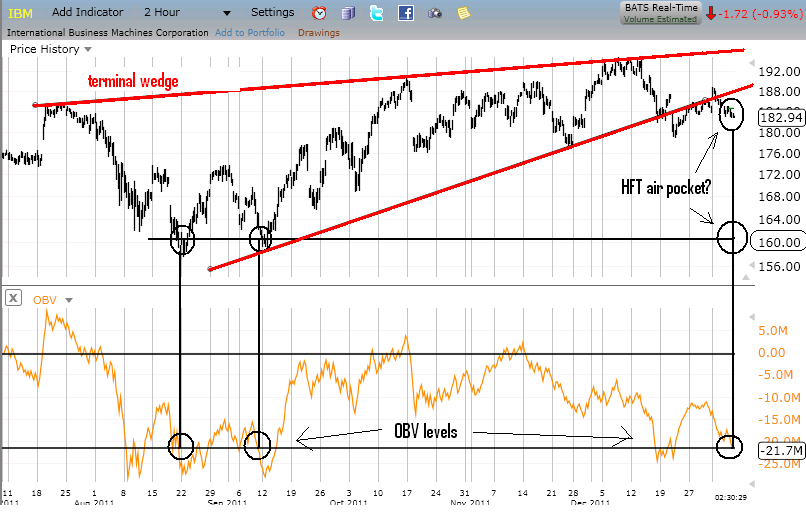Image resolution: width=806 pixels, height=518 pixels.
Task: Open the Settings menu
Action: (x=272, y=12)
